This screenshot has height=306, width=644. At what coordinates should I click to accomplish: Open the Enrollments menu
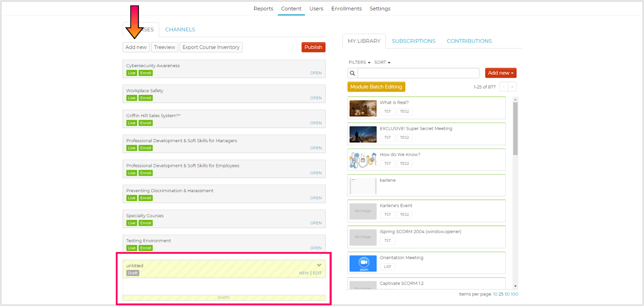pyautogui.click(x=347, y=8)
